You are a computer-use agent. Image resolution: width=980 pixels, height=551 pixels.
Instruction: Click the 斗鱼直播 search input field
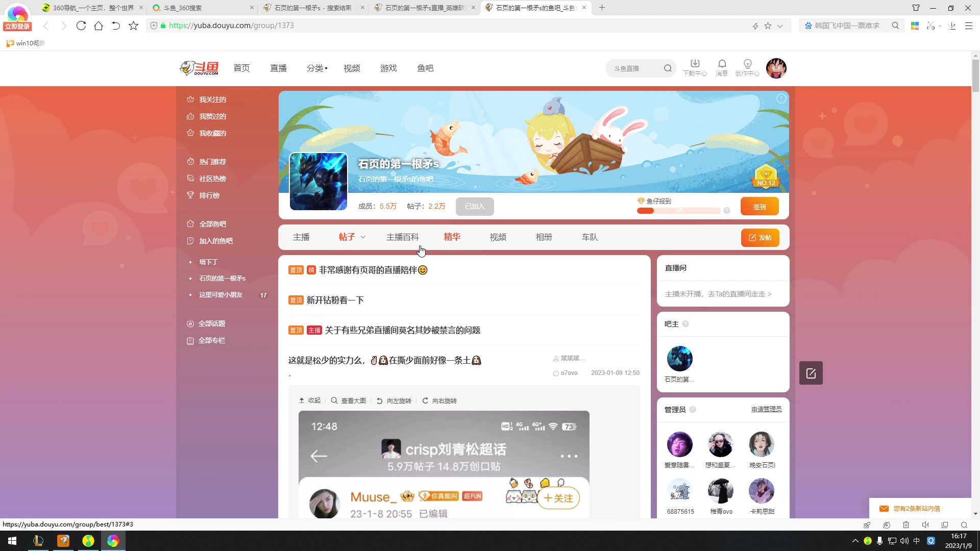click(x=635, y=68)
